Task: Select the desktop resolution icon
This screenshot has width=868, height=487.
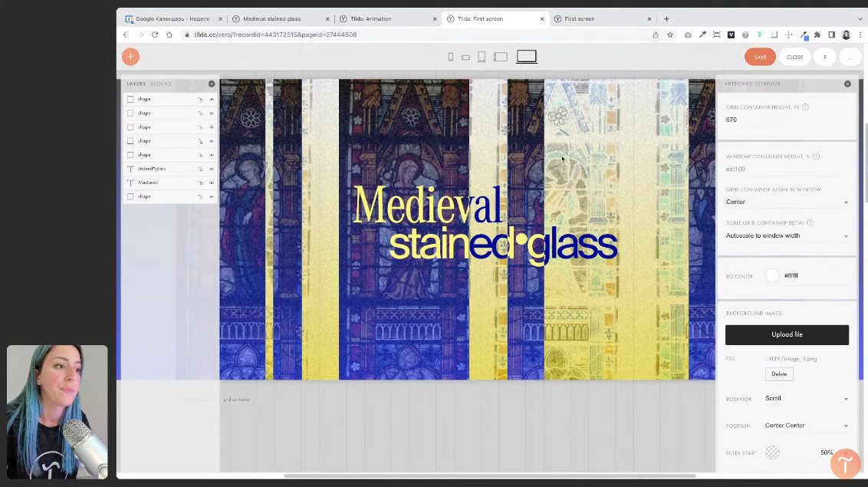Action: click(527, 57)
